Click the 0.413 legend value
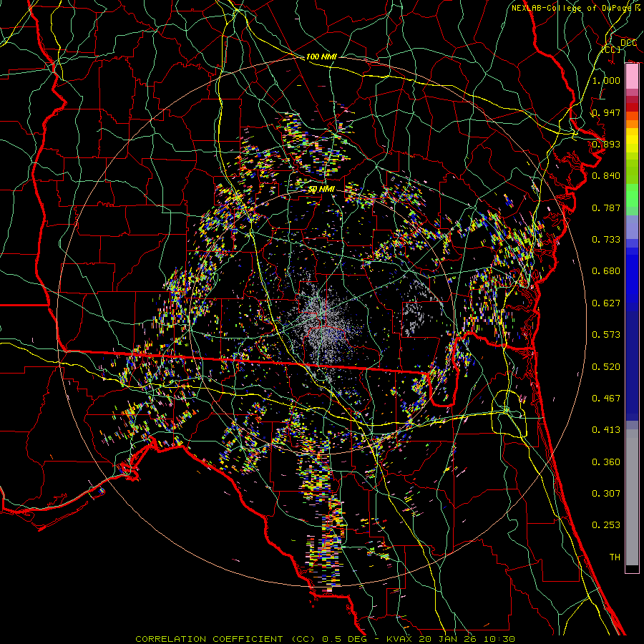 tap(606, 430)
